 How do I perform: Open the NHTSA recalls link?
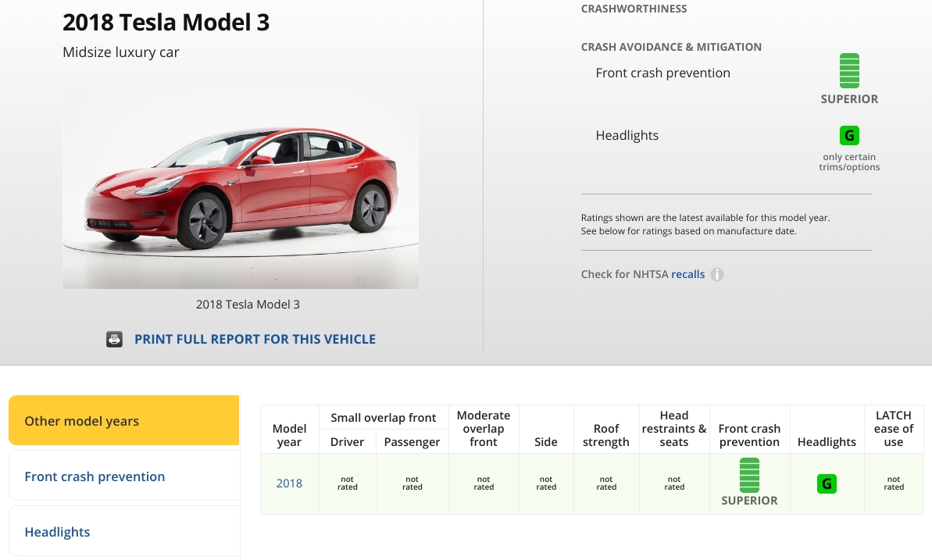687,274
